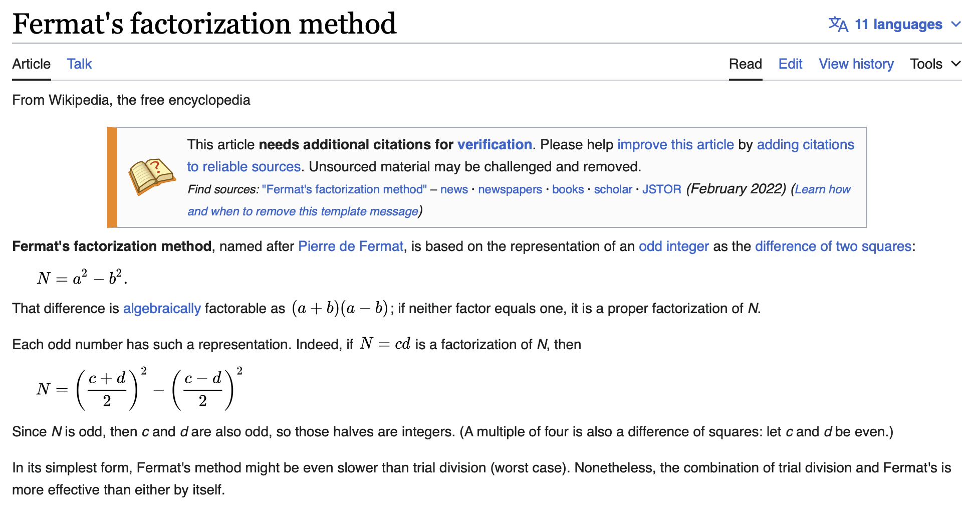Search sources via the newspapers link
This screenshot has height=520, width=980.
pos(510,189)
